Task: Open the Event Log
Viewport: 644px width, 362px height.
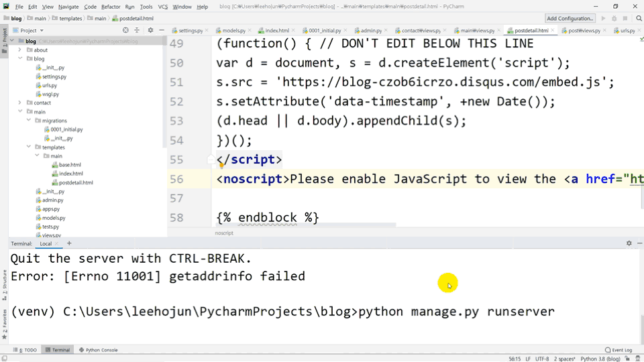Action: pos(619,350)
